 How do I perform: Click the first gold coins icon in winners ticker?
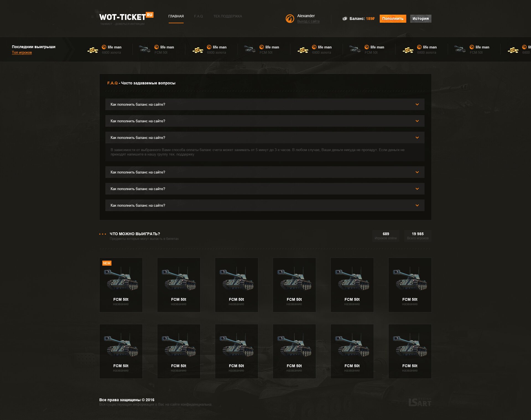tap(93, 50)
